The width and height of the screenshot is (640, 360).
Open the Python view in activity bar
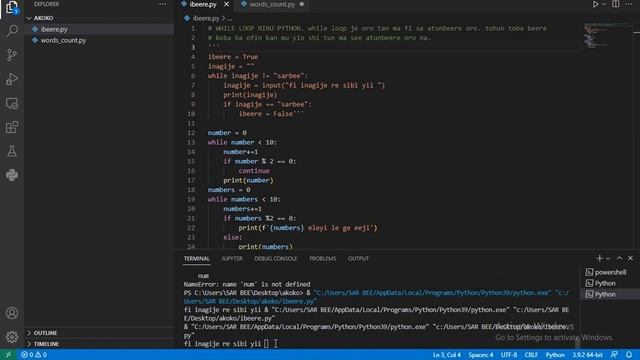(12, 175)
